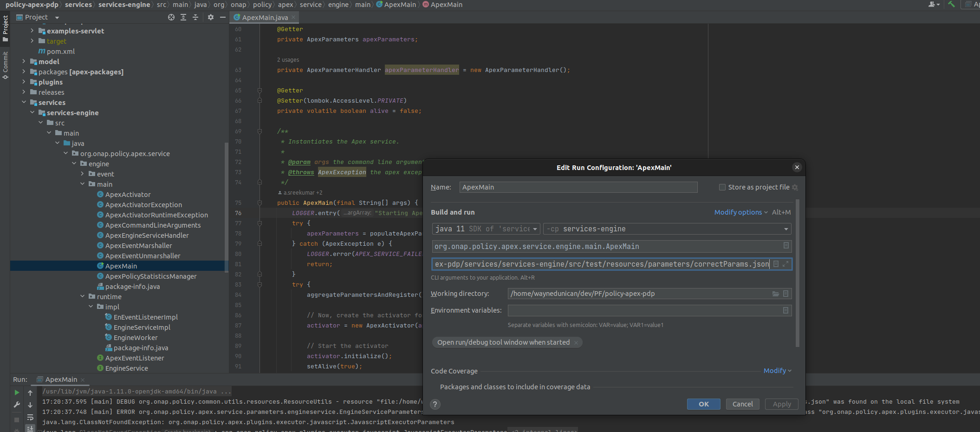Click OK in run configuration dialog

pyautogui.click(x=704, y=404)
